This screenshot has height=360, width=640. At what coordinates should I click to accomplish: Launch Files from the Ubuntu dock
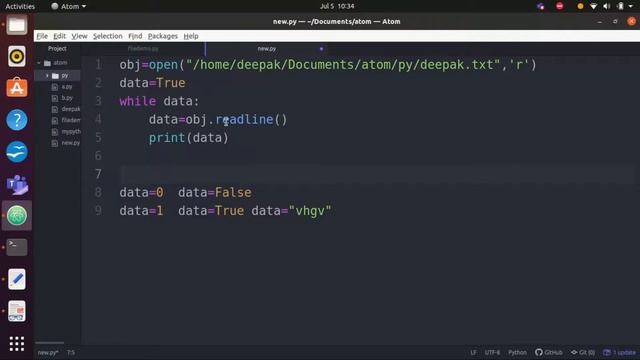pyautogui.click(x=17, y=24)
